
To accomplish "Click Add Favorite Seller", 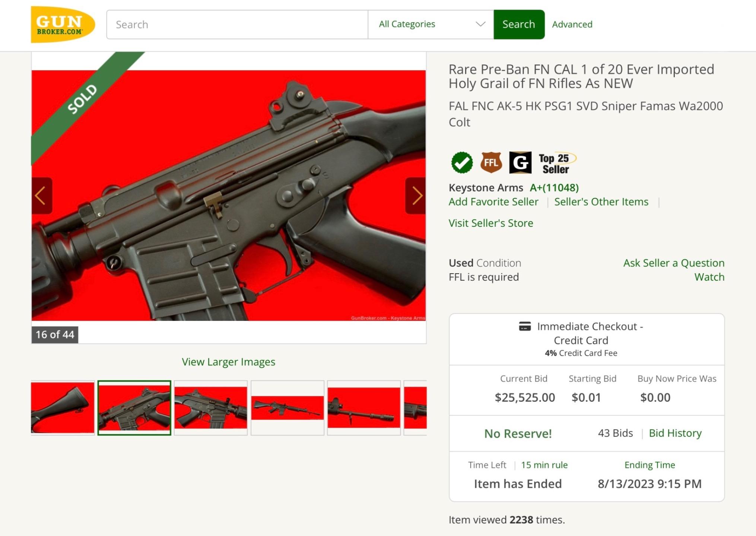I will click(x=493, y=202).
